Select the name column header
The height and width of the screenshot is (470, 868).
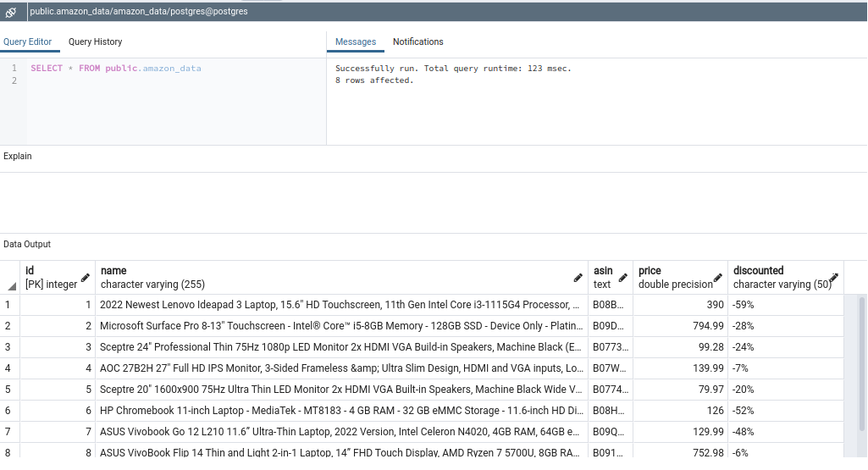click(341, 278)
